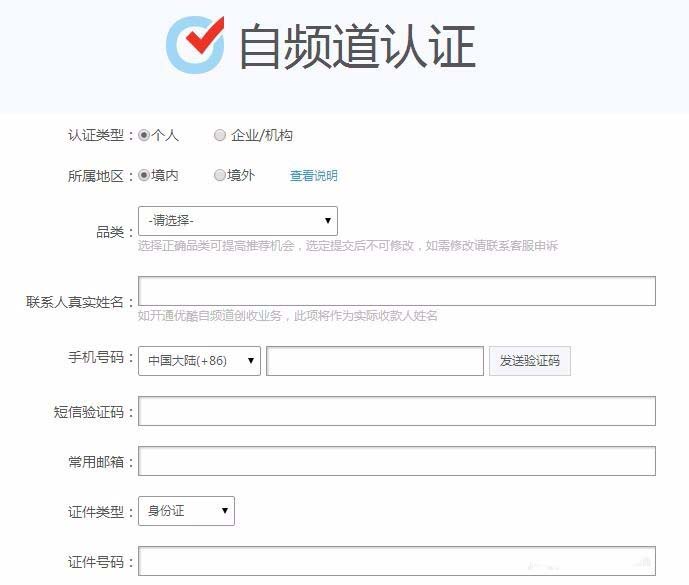The width and height of the screenshot is (689, 585).
Task: Click the 发送验证码 button
Action: point(529,361)
